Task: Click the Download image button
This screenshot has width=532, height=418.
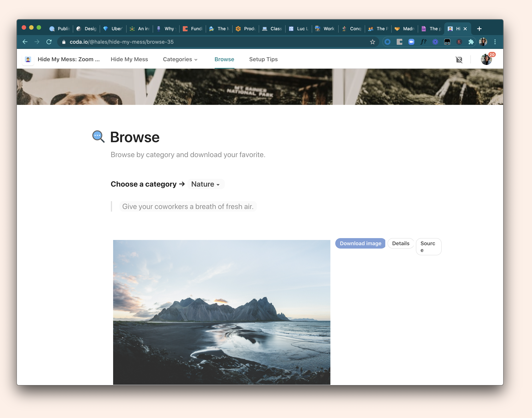Action: click(360, 243)
